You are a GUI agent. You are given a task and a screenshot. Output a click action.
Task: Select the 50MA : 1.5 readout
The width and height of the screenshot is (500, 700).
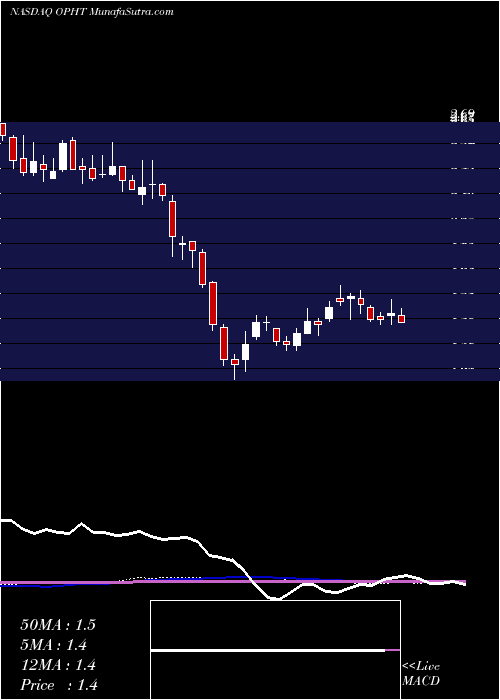pyautogui.click(x=58, y=625)
